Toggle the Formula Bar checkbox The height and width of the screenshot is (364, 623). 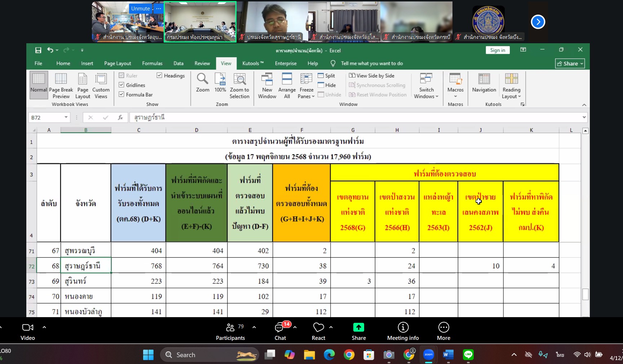(121, 94)
